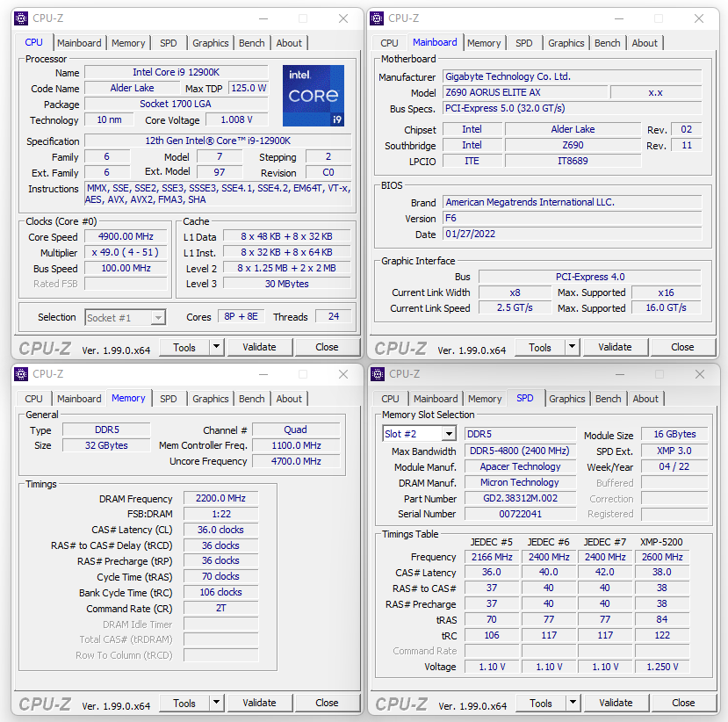Click CPU-Z app icon in Memory window

pyautogui.click(x=21, y=374)
